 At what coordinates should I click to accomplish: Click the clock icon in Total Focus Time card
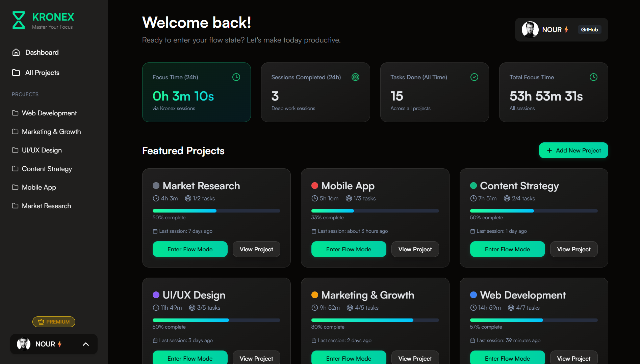click(x=593, y=77)
